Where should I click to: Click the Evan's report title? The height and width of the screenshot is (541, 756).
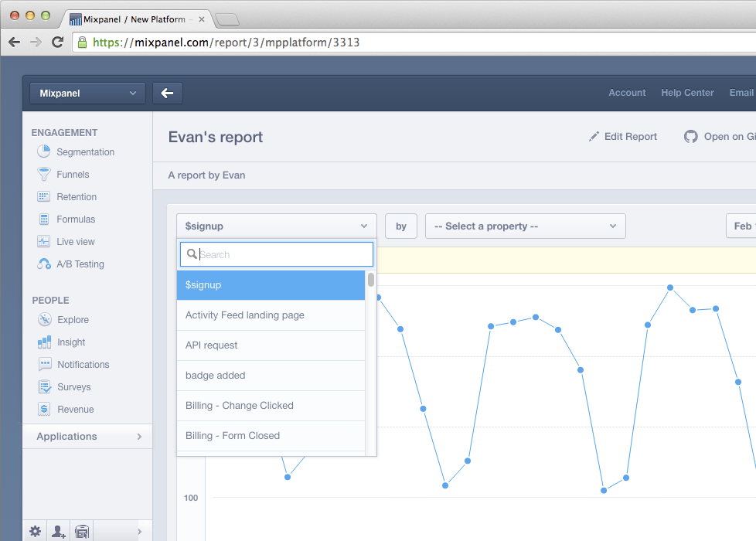pos(216,137)
